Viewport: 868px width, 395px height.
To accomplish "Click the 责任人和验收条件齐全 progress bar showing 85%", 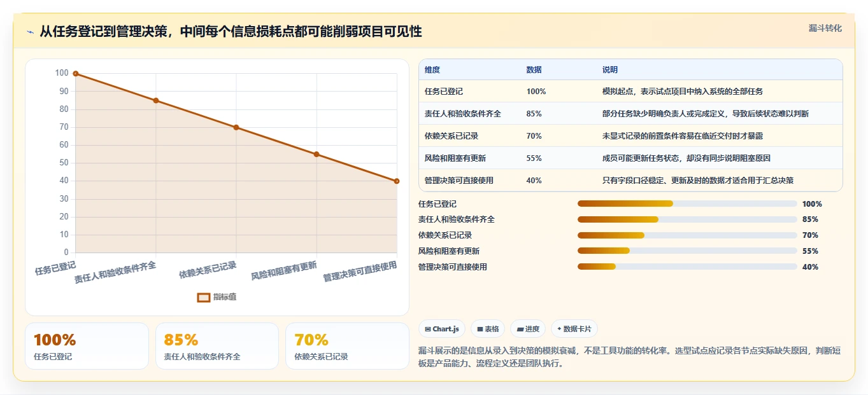I will coord(687,219).
